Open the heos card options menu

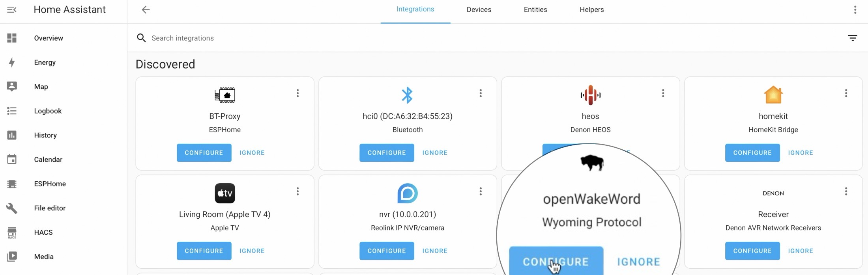coord(663,93)
